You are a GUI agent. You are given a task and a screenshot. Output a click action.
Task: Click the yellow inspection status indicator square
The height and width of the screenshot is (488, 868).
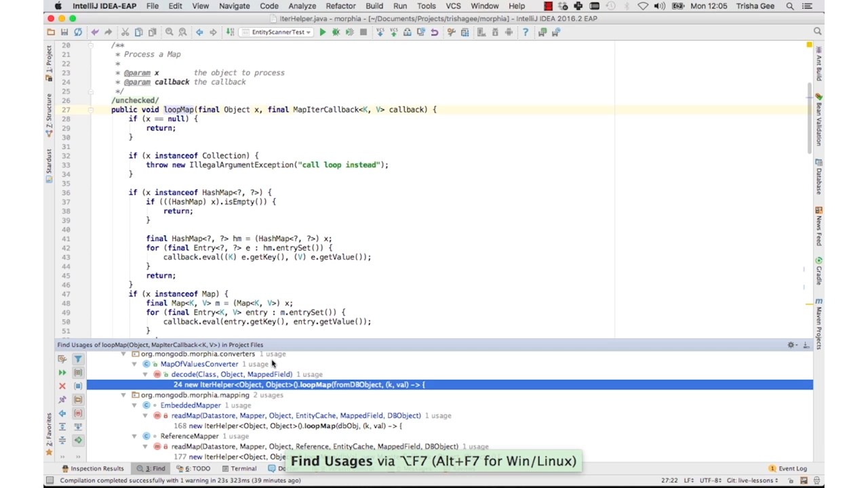click(x=809, y=45)
